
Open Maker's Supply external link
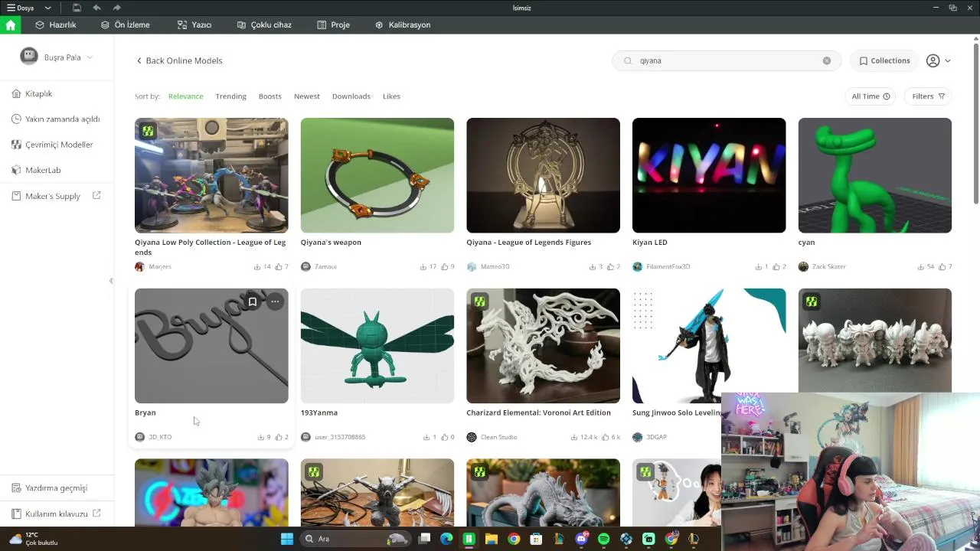pyautogui.click(x=57, y=196)
